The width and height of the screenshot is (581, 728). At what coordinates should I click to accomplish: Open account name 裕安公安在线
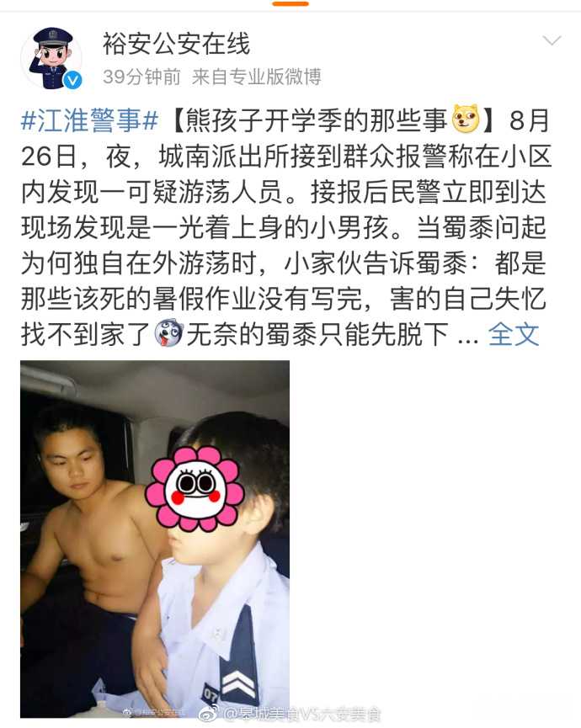(x=176, y=44)
